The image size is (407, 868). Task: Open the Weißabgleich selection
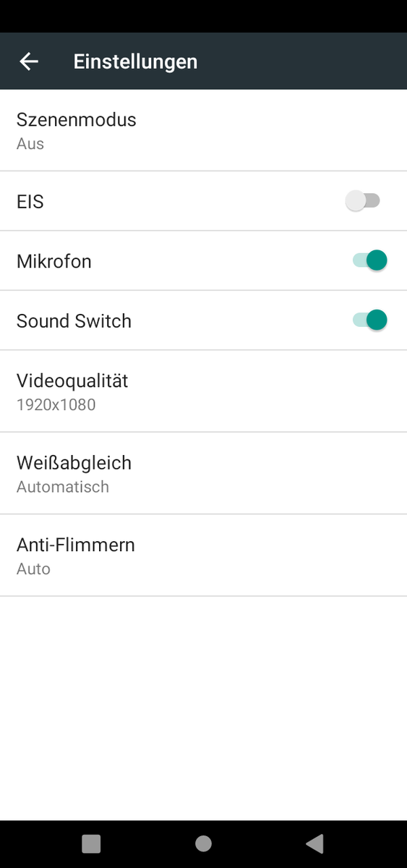point(203,474)
